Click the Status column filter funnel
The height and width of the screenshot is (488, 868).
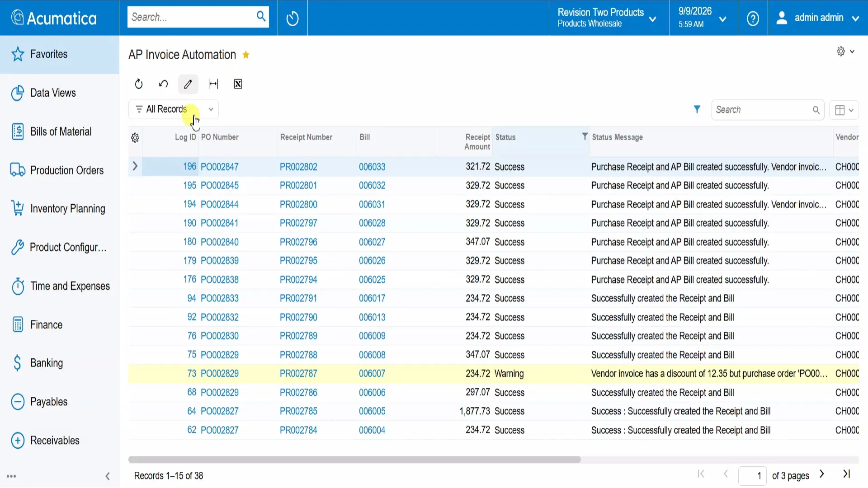[x=585, y=136]
